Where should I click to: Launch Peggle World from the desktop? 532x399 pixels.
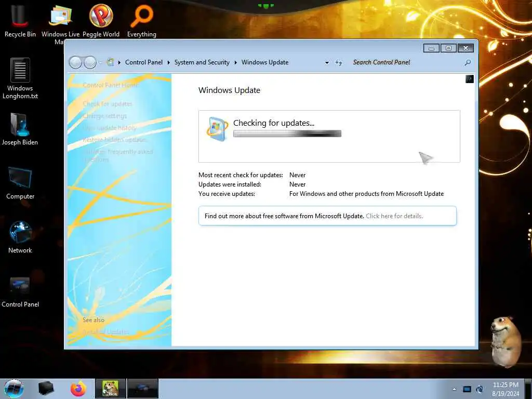[x=101, y=20]
